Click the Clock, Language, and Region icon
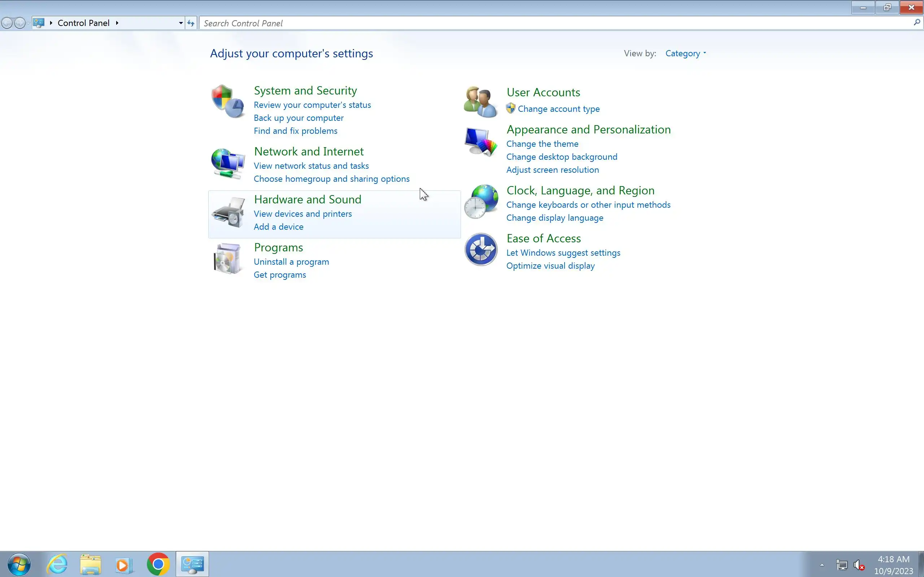This screenshot has height=577, width=924. [481, 202]
